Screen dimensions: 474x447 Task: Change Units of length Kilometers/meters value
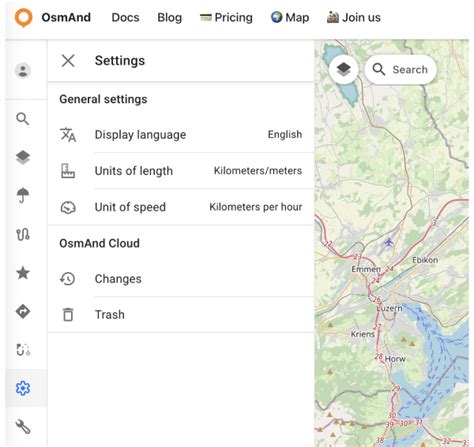(258, 171)
